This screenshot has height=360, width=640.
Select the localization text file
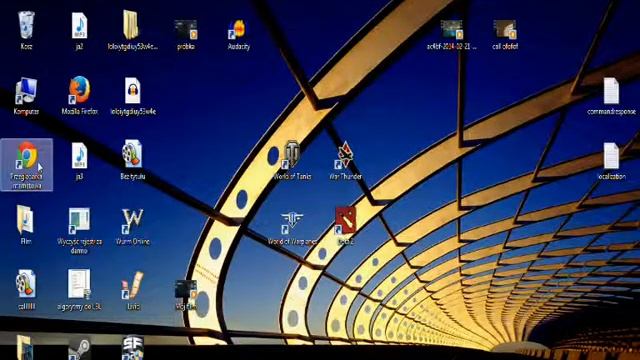(x=611, y=156)
